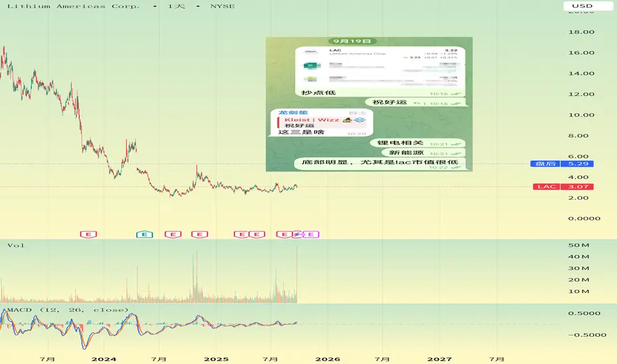Click the 50 M volume axis label
The image size is (617, 364).
coord(579,245)
